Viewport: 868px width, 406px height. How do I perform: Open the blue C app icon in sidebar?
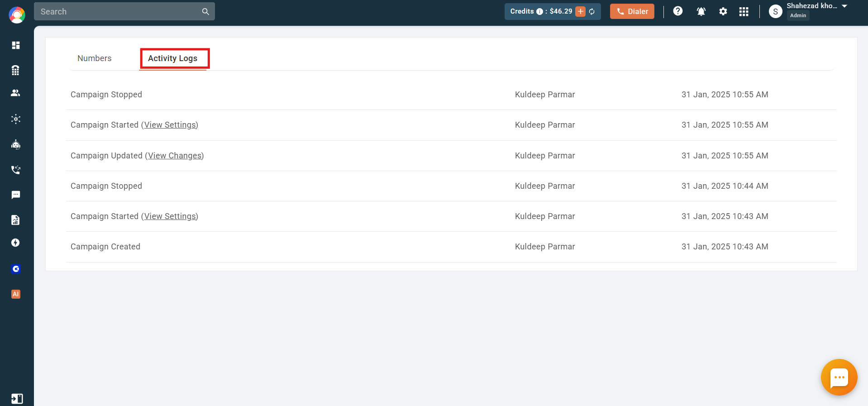coord(16,269)
